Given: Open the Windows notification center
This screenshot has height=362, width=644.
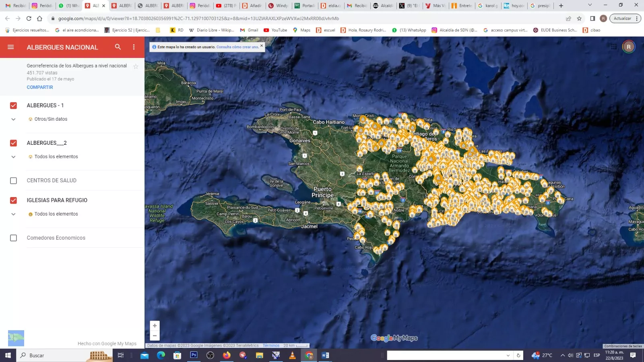Looking at the screenshot, I should point(633,355).
